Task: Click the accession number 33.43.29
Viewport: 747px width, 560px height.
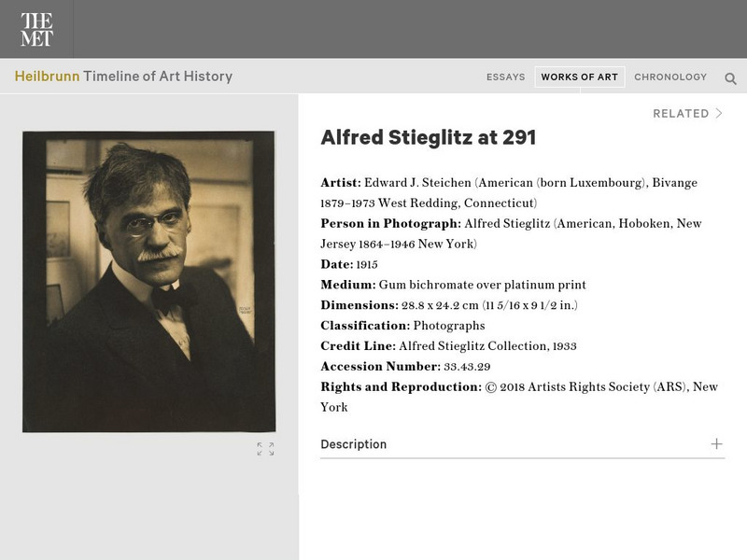Action: [x=468, y=367]
